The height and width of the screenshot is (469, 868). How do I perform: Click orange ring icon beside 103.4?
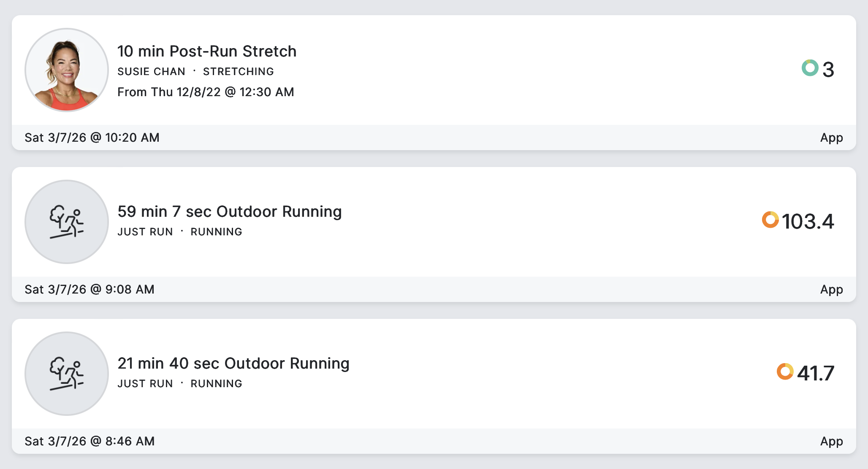770,220
